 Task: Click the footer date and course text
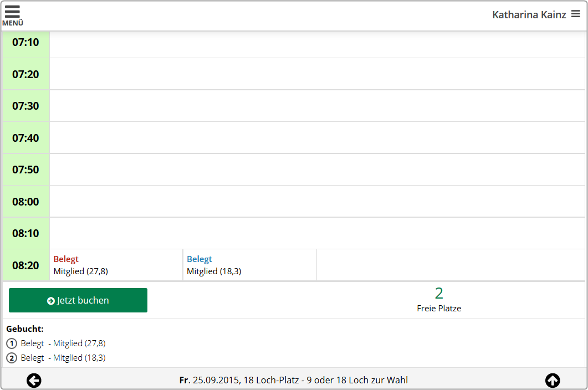point(294,381)
